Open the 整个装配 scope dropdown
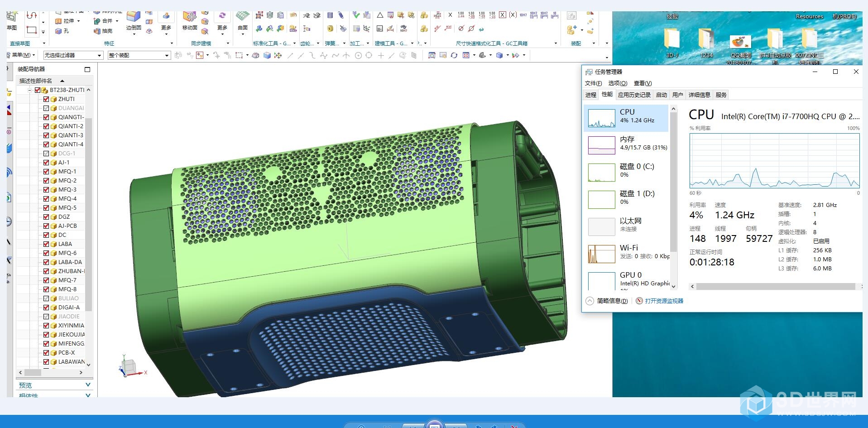The width and height of the screenshot is (868, 428). tap(139, 55)
